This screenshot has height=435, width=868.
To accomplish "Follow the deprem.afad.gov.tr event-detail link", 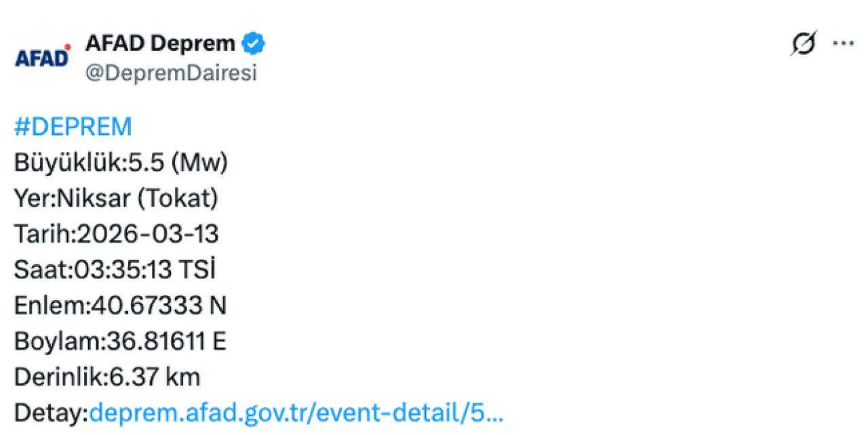I will [x=296, y=413].
